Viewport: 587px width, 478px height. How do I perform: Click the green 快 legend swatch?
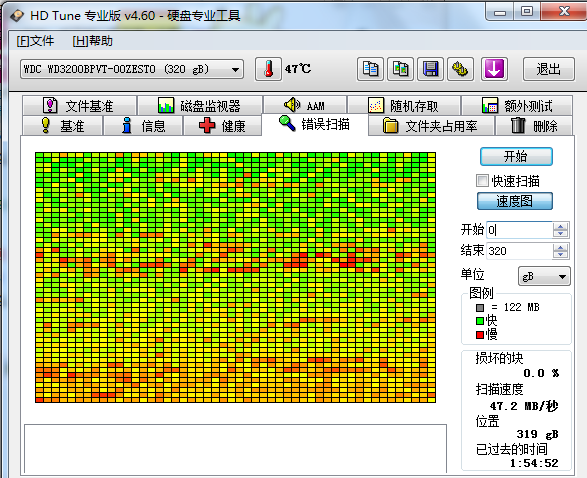coord(480,321)
